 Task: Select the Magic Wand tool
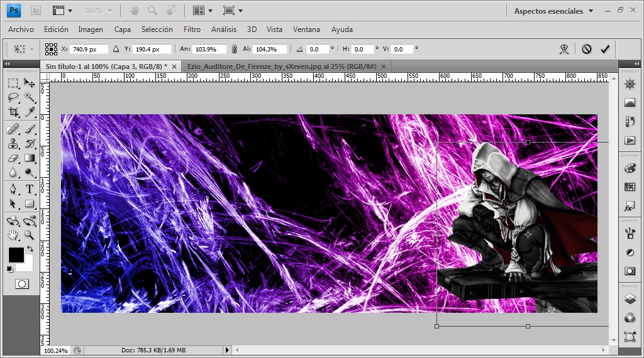pyautogui.click(x=29, y=97)
